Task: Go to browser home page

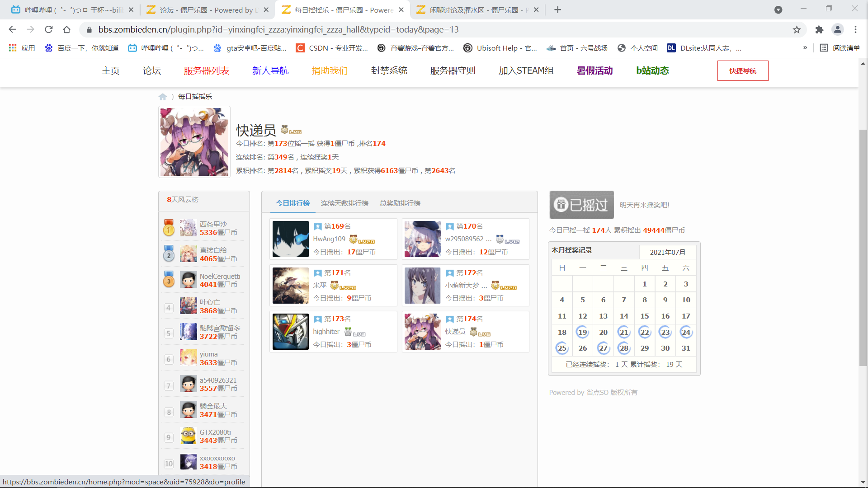Action: pos(67,30)
